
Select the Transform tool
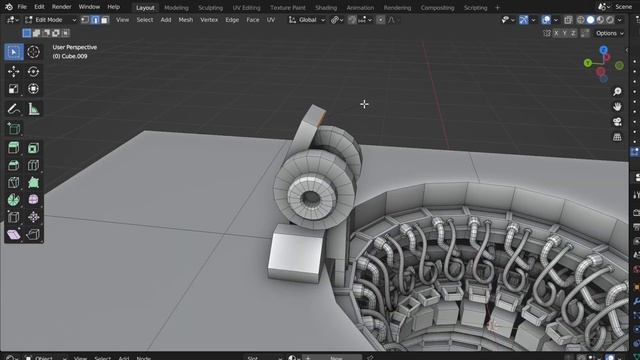33,89
